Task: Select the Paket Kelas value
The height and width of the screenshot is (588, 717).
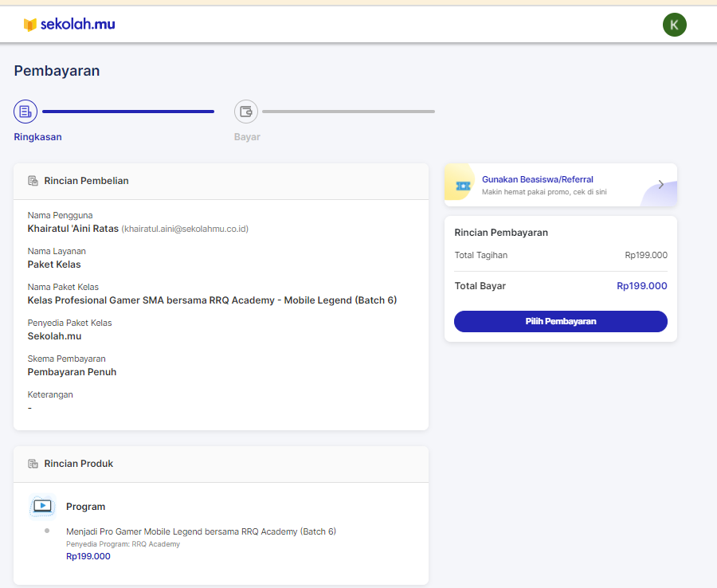Action: click(54, 265)
